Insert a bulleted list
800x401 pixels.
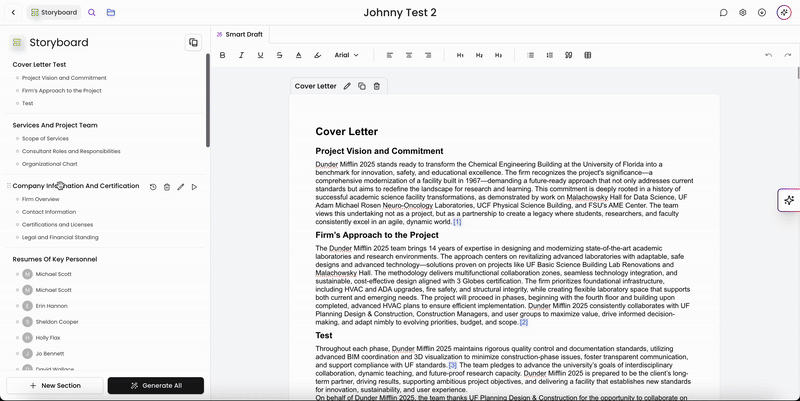pos(531,55)
